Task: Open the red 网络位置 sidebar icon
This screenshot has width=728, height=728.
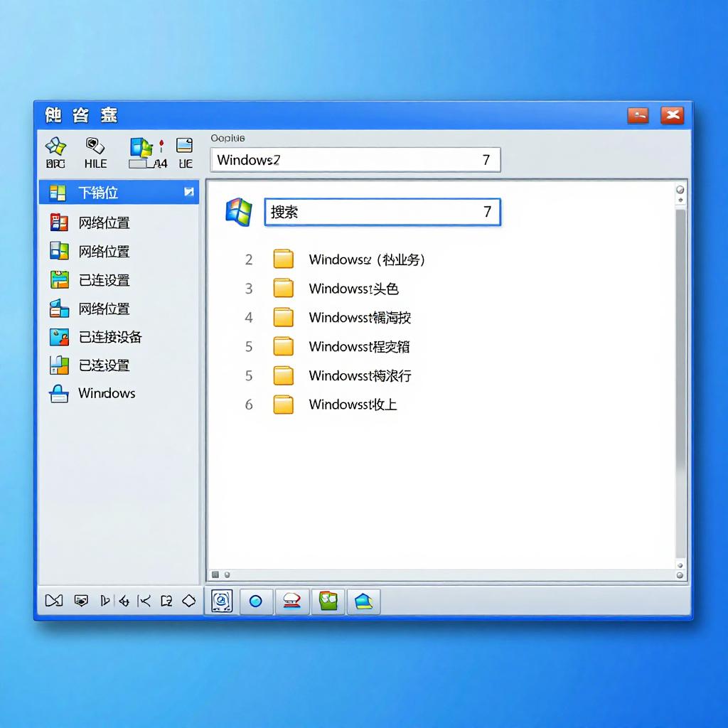Action: click(60, 223)
